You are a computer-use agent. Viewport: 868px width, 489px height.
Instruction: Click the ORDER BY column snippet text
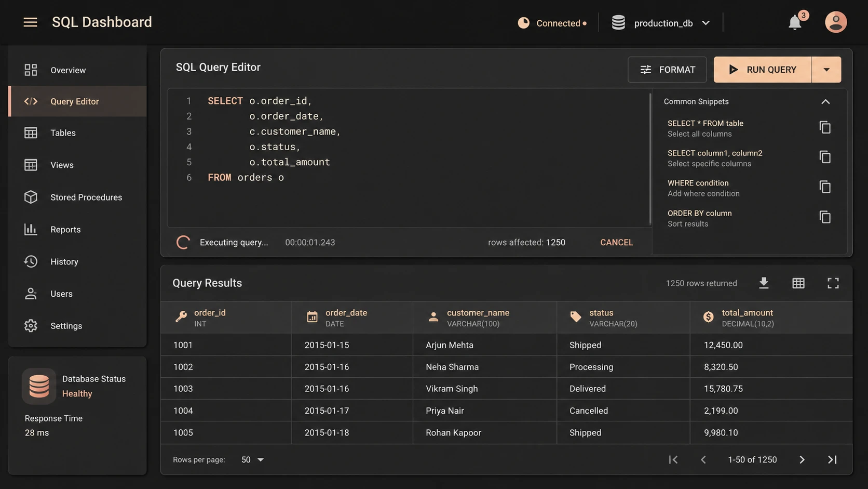[699, 213]
